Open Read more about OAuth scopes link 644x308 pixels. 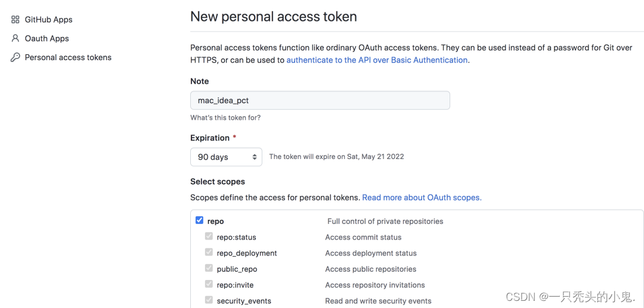click(x=422, y=197)
